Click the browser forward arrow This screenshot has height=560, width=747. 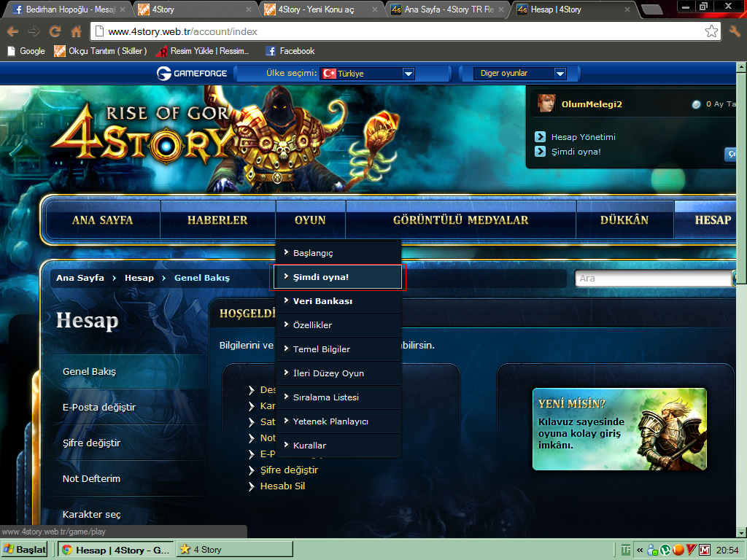(34, 32)
